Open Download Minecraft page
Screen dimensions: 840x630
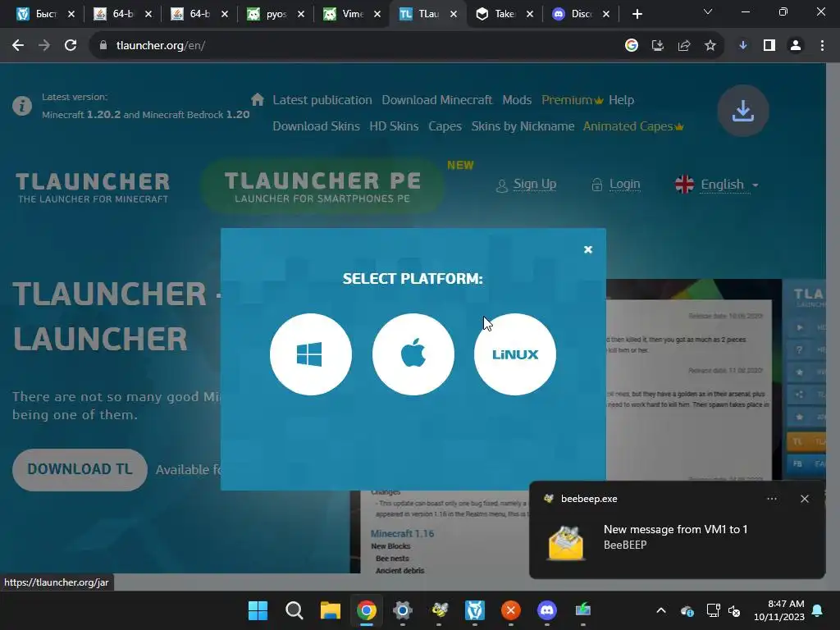pos(436,100)
